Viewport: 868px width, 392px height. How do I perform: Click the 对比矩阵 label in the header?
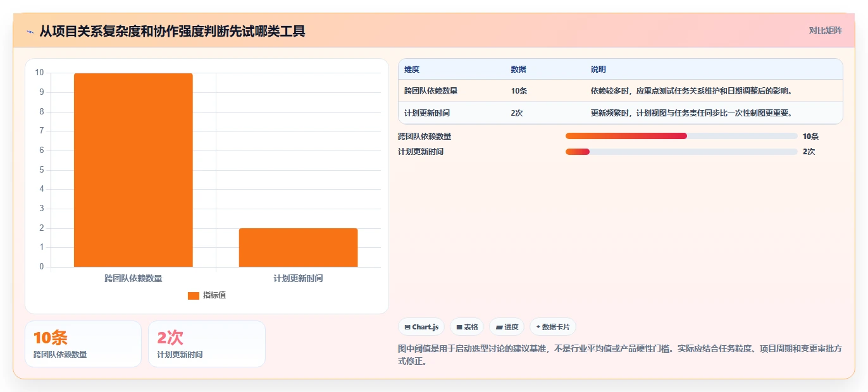coord(825,30)
